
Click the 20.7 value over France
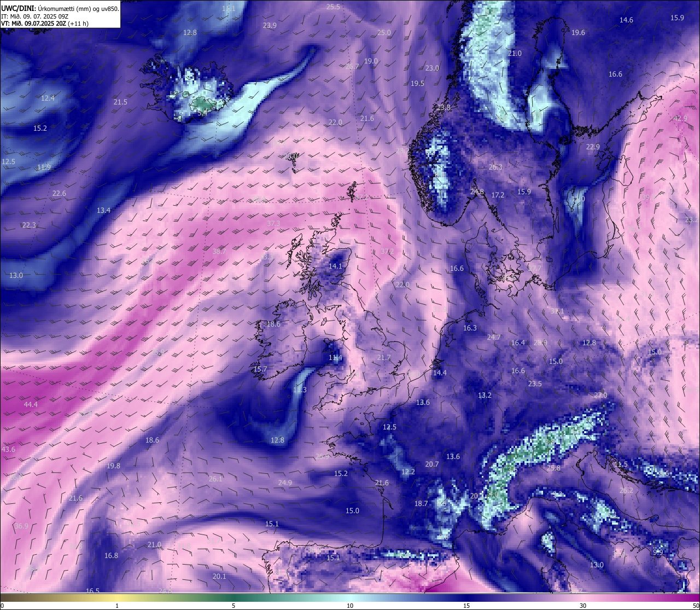click(x=432, y=464)
